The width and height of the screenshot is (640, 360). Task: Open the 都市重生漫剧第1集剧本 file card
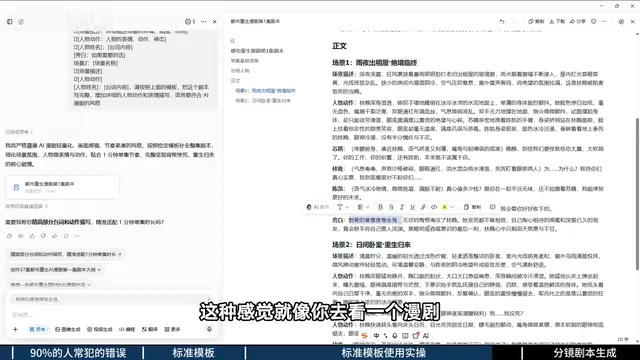[62, 187]
